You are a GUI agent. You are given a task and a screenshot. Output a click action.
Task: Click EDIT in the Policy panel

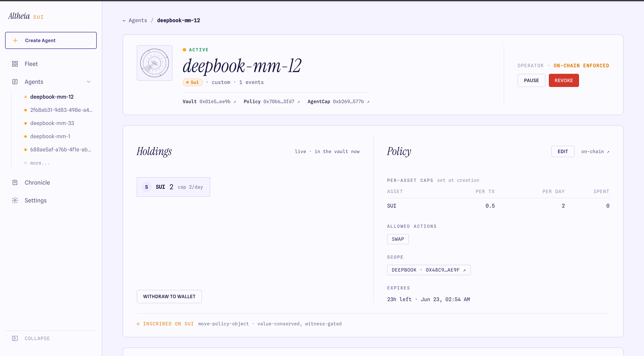[562, 152]
